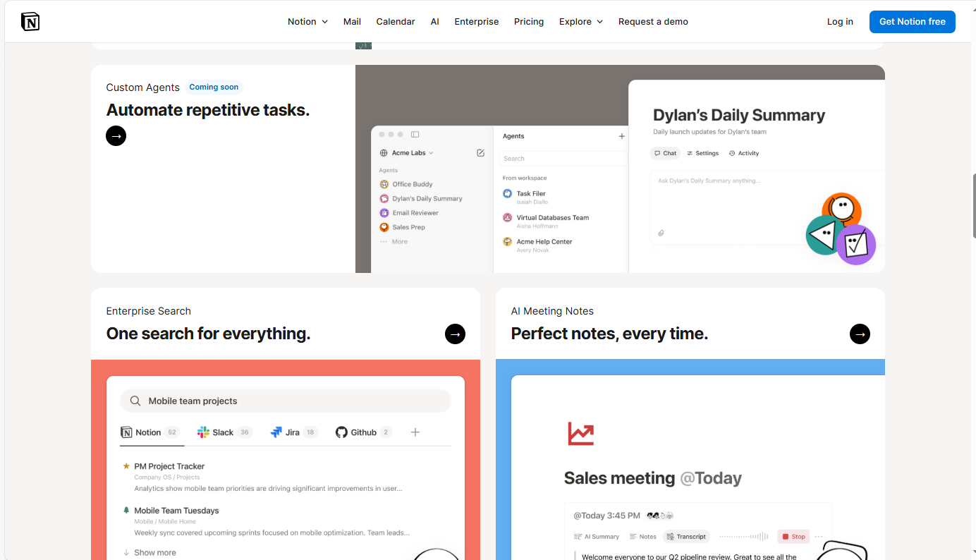The height and width of the screenshot is (560, 976).
Task: Expand the Explore menu
Action: 580,22
